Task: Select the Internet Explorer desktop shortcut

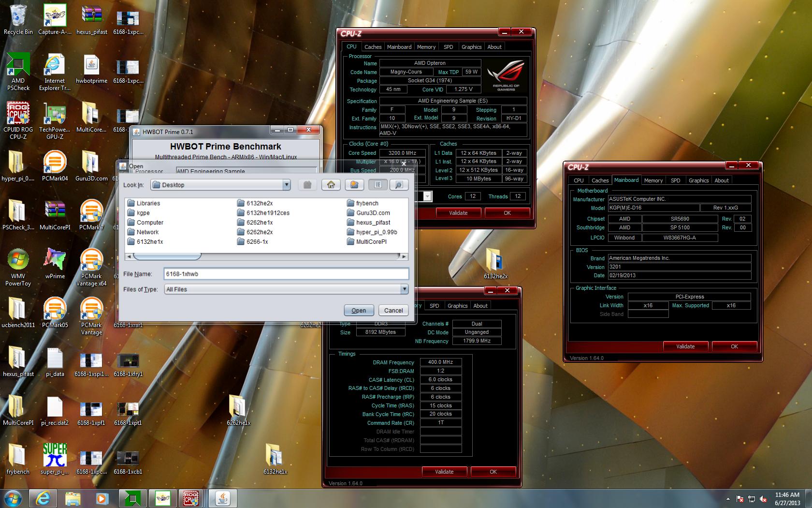Action: [x=55, y=72]
